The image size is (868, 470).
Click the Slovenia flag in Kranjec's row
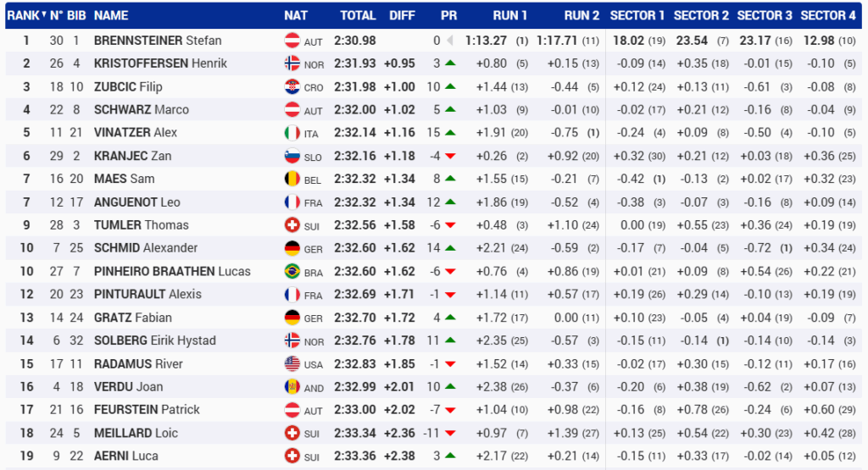coord(292,156)
